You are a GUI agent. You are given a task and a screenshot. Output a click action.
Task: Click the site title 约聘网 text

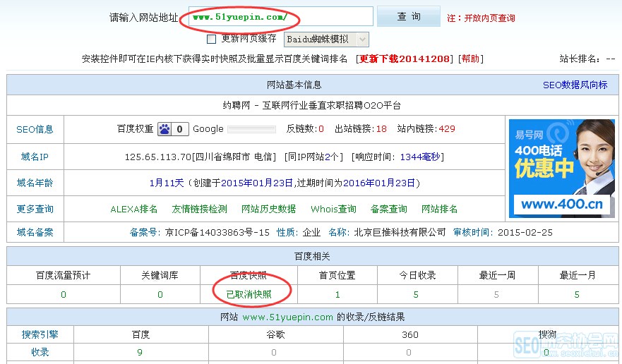237,106
